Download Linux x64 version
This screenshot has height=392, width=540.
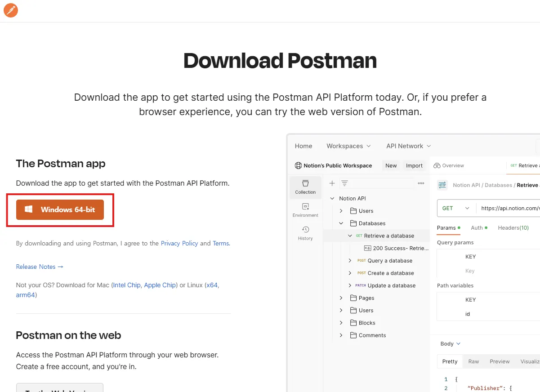point(212,285)
